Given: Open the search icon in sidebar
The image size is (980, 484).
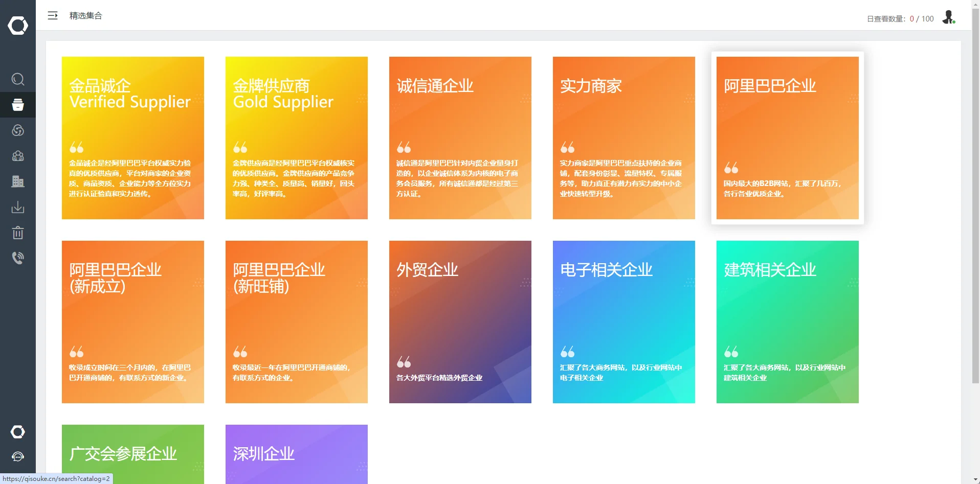Looking at the screenshot, I should (18, 79).
